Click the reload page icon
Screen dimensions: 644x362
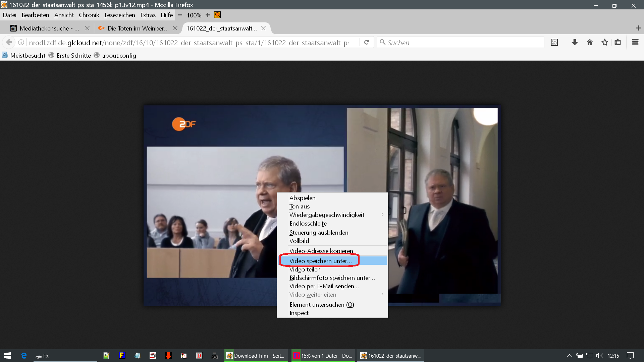tap(367, 42)
